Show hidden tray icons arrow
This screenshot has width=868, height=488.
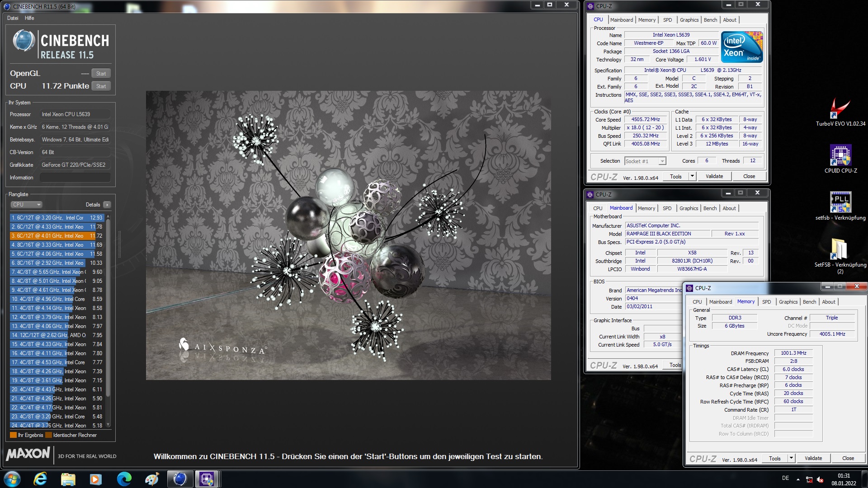click(798, 479)
